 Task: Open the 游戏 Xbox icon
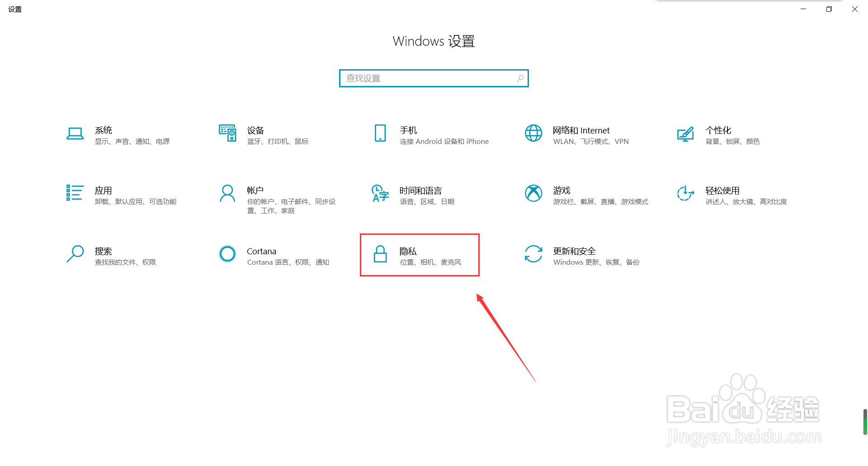coord(533,193)
